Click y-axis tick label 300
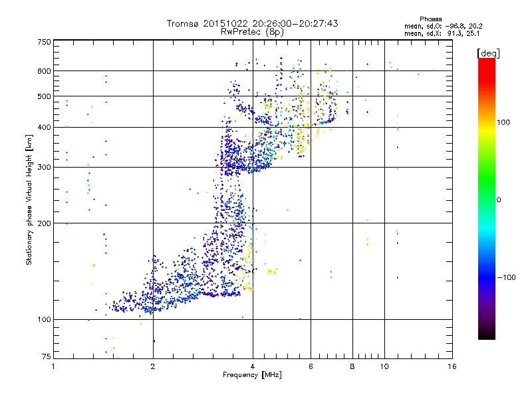The height and width of the screenshot is (399, 532). (x=45, y=168)
